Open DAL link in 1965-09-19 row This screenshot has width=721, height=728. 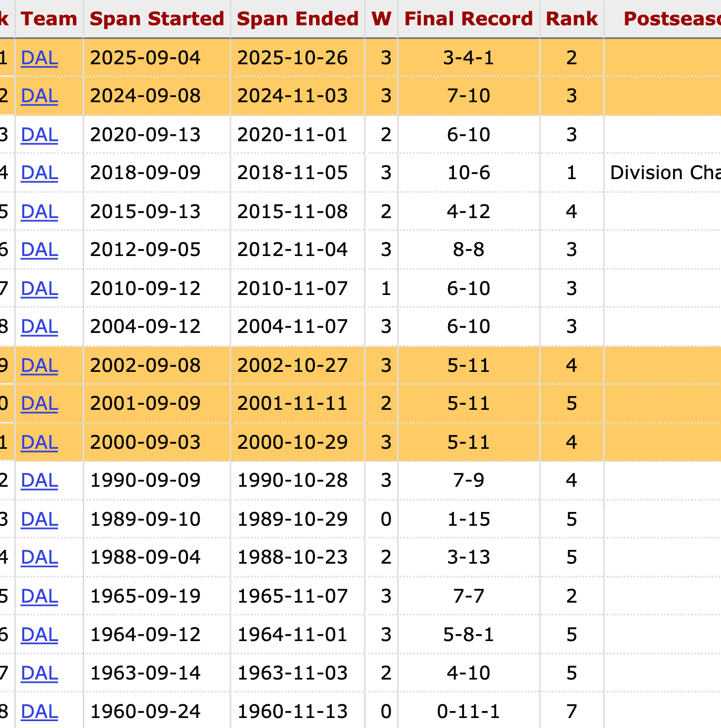pyautogui.click(x=39, y=596)
